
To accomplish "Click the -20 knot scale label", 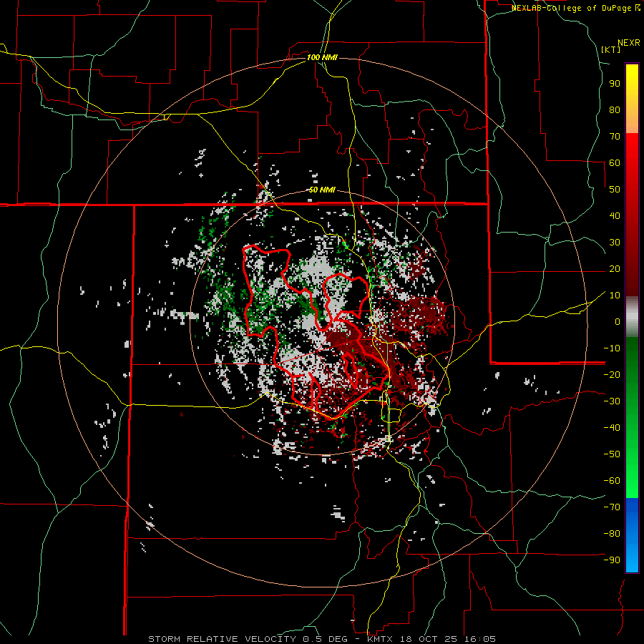I will coord(612,374).
